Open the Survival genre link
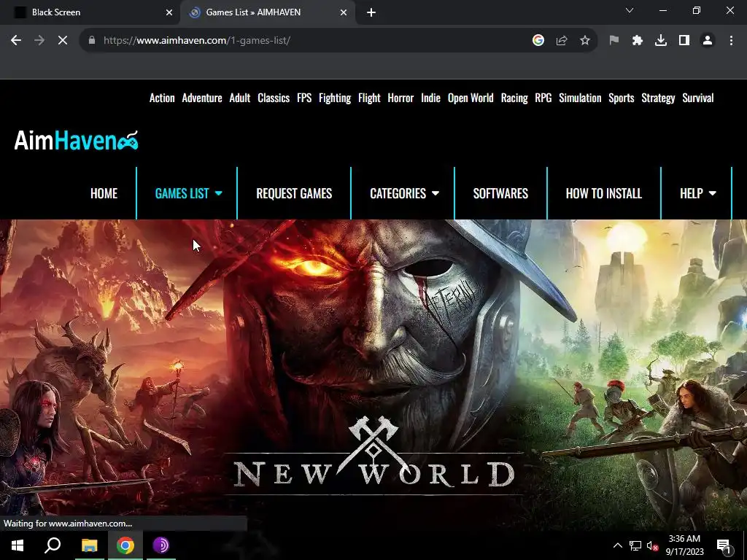Viewport: 747px width, 560px height. click(x=698, y=98)
